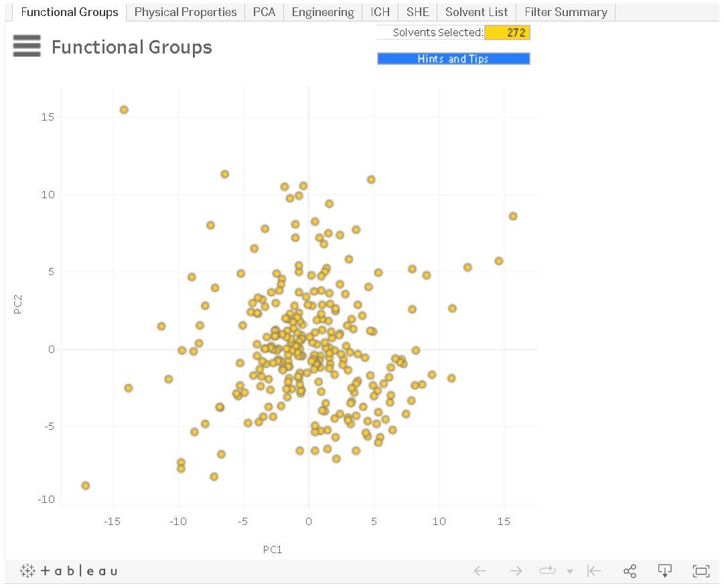The width and height of the screenshot is (724, 588).
Task: Switch to the Physical Properties tab
Action: pos(185,11)
